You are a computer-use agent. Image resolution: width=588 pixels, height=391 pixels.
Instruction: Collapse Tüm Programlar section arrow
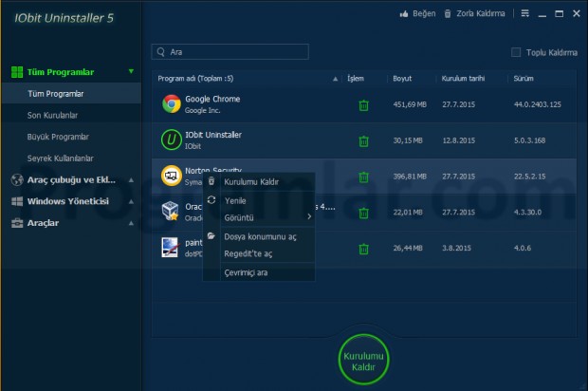[x=131, y=71]
